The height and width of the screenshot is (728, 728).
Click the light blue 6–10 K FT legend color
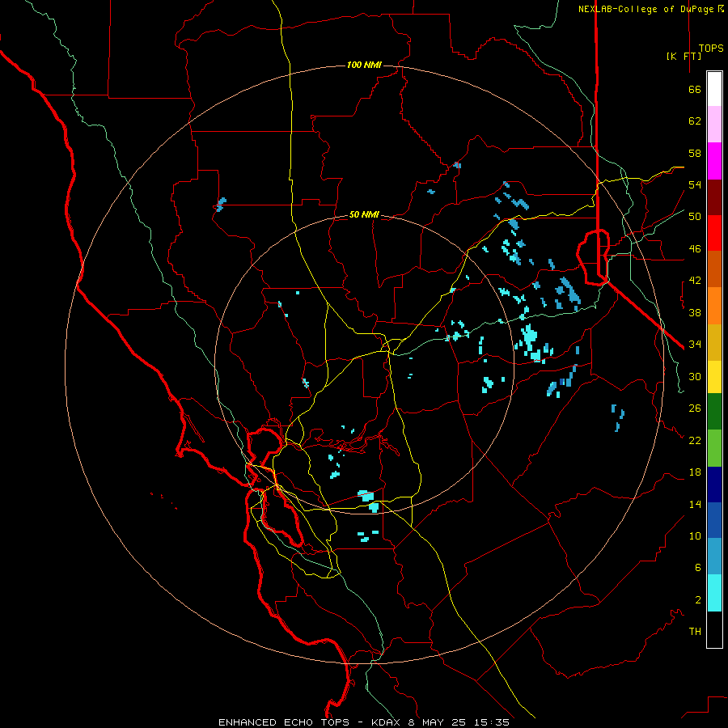tap(714, 556)
